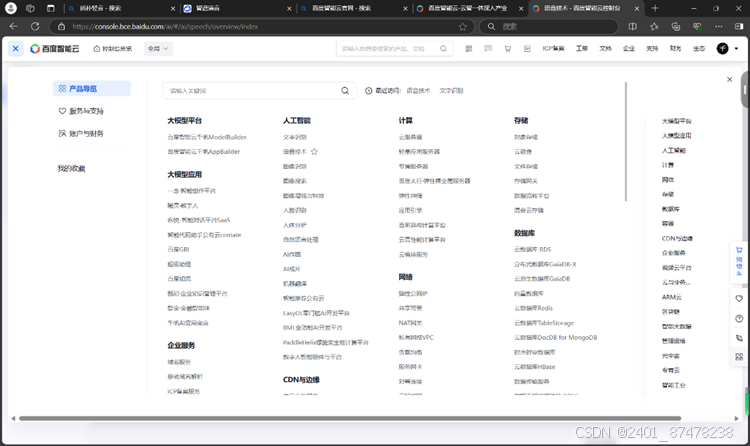Jump to 数据库 in right index
750x446 pixels.
pos(670,209)
